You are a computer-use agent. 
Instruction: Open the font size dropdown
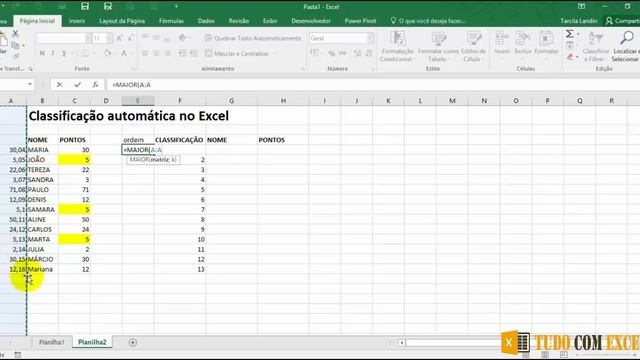[x=109, y=38]
